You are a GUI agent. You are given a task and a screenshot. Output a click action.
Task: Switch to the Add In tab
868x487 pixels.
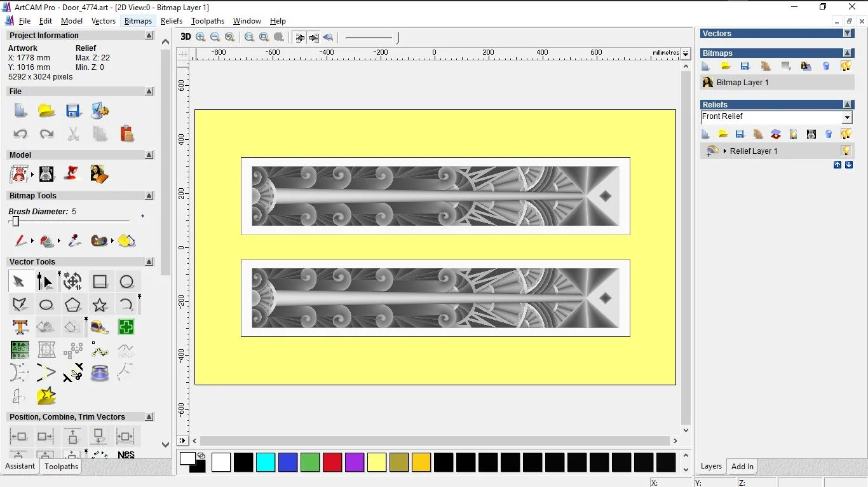742,466
